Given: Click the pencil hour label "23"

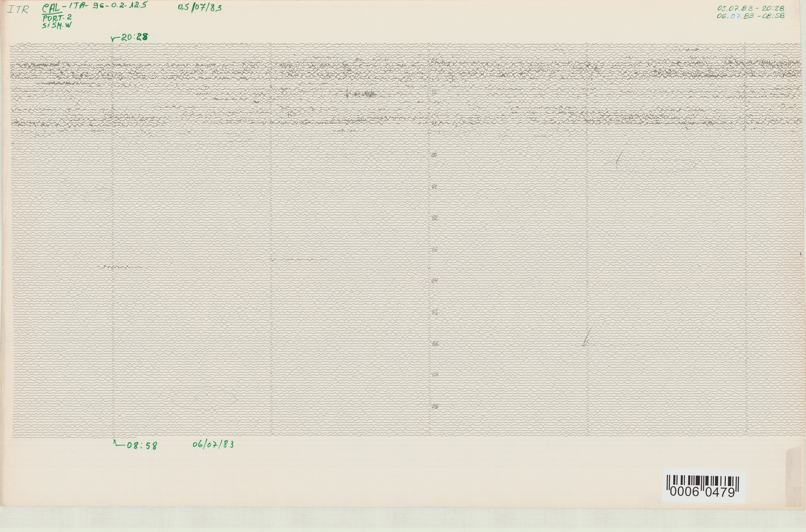Looking at the screenshot, I should tap(434, 123).
